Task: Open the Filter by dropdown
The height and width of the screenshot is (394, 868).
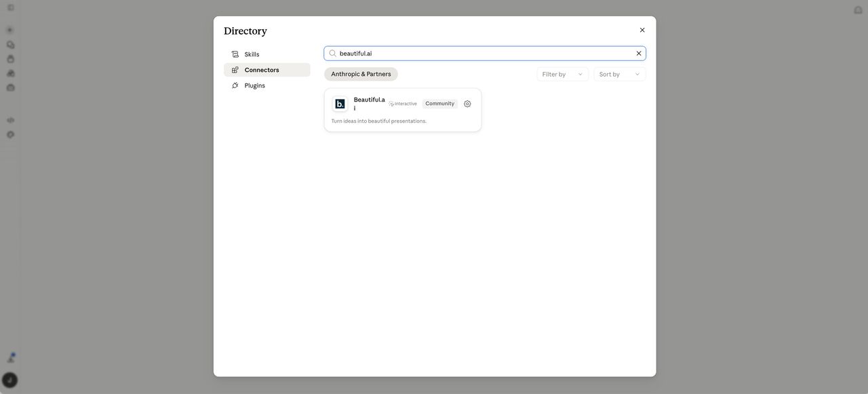Action: tap(563, 74)
